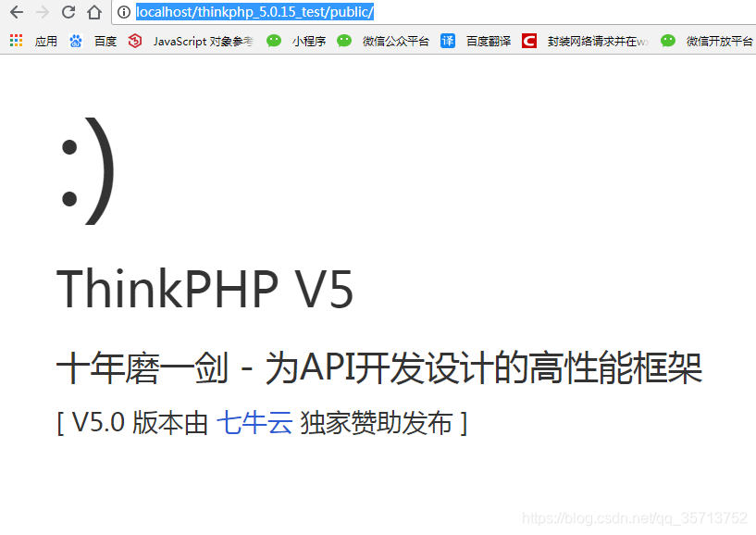Click the red C CSDN bookmark icon
Viewport: 756px width, 535px height.
tap(529, 41)
